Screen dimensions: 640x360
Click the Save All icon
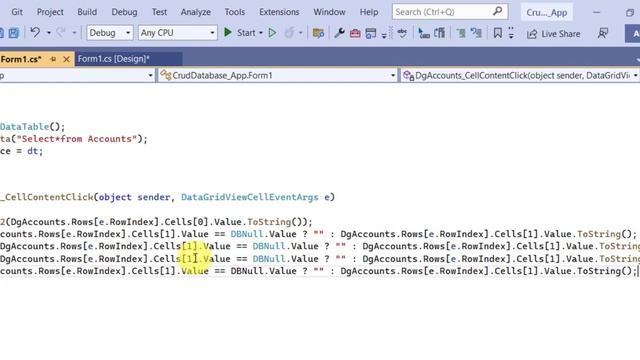[x=14, y=33]
